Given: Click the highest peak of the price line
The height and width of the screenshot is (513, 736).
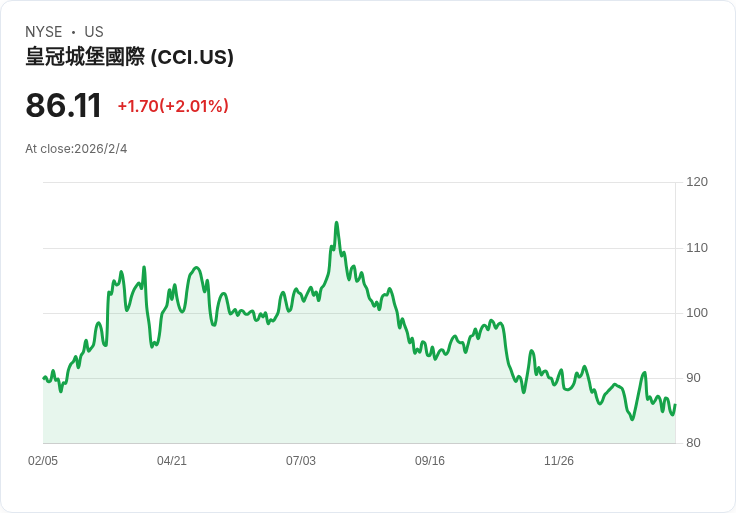Looking at the screenshot, I should pyautogui.click(x=336, y=223).
